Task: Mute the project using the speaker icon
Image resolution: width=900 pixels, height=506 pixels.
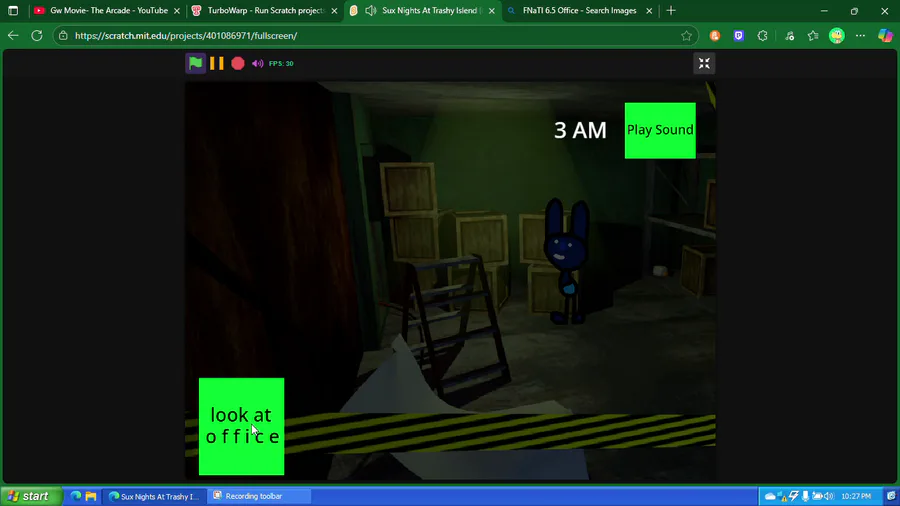Action: [257, 64]
